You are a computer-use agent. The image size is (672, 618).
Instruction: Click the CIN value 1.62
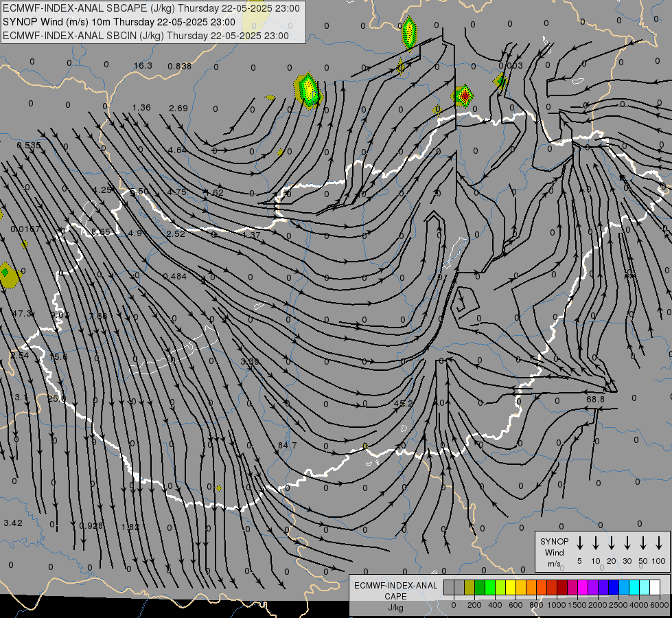214,192
